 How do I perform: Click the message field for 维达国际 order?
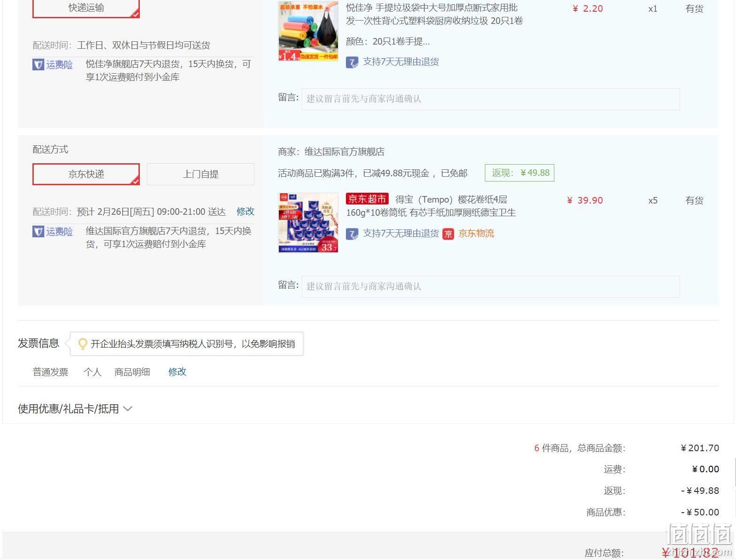click(491, 287)
